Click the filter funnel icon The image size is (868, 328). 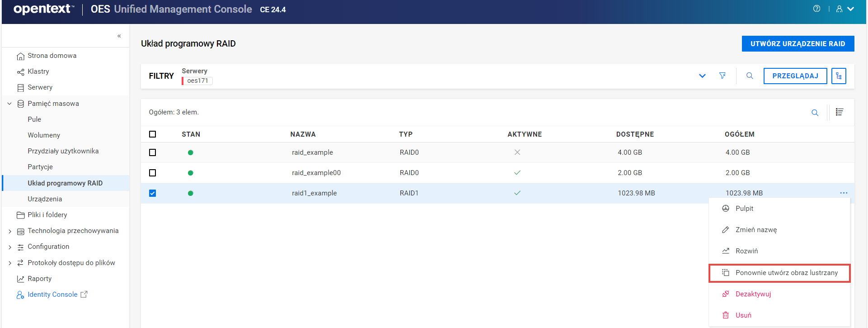(723, 76)
